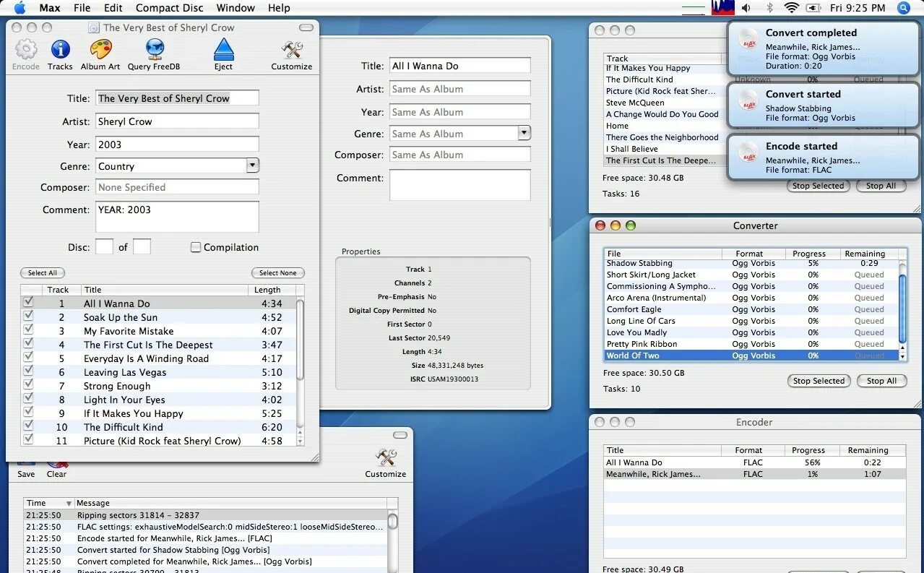This screenshot has height=573, width=924.
Task: Click Stop Selected in the ripper window
Action: [818, 186]
